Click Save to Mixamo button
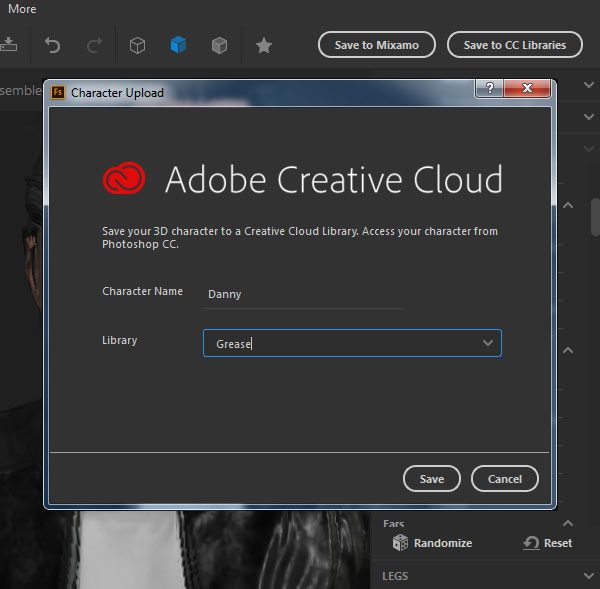Viewport: 600px width, 589px height. click(x=377, y=45)
